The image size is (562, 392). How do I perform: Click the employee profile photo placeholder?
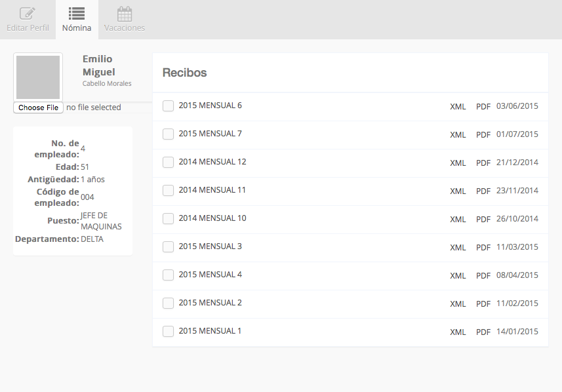[38, 77]
